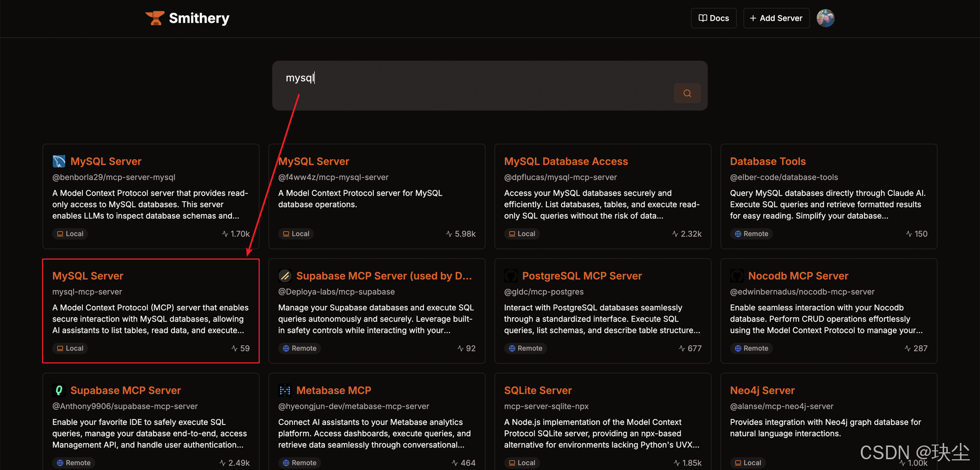
Task: Click the PostgreSQL MCP Server GitHub icon
Action: point(511,276)
